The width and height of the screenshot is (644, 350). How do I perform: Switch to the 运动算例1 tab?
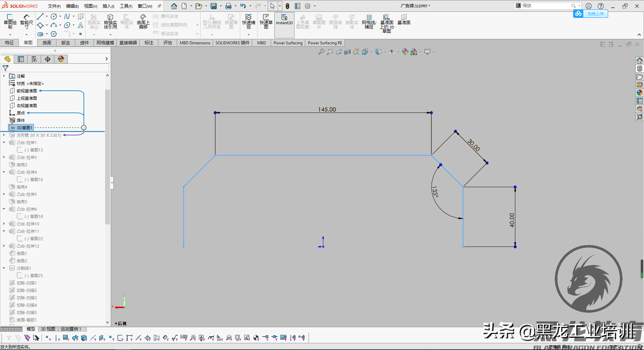(x=71, y=329)
